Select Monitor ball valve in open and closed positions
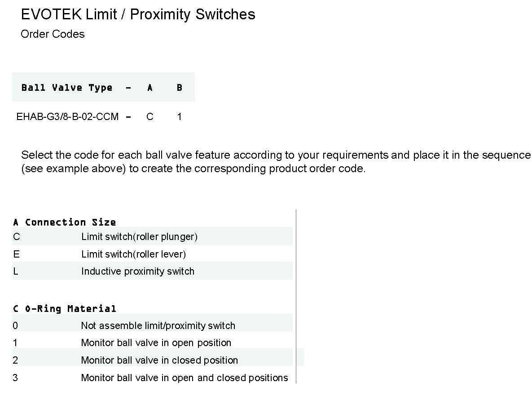This screenshot has width=532, height=418. [x=184, y=378]
